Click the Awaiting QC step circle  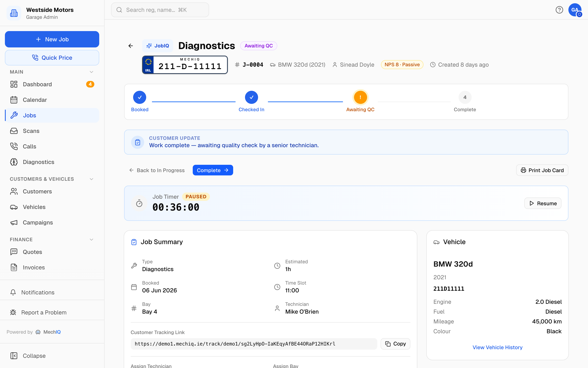[360, 97]
